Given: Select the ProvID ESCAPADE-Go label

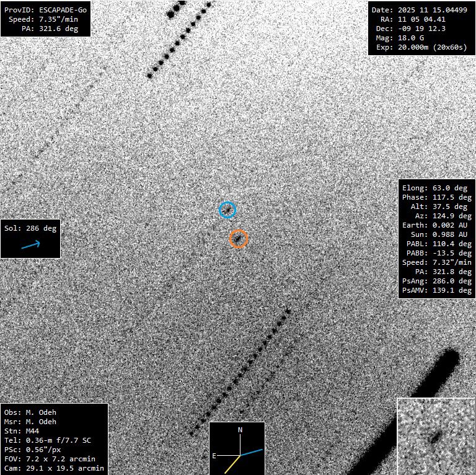Looking at the screenshot, I should [x=45, y=10].
